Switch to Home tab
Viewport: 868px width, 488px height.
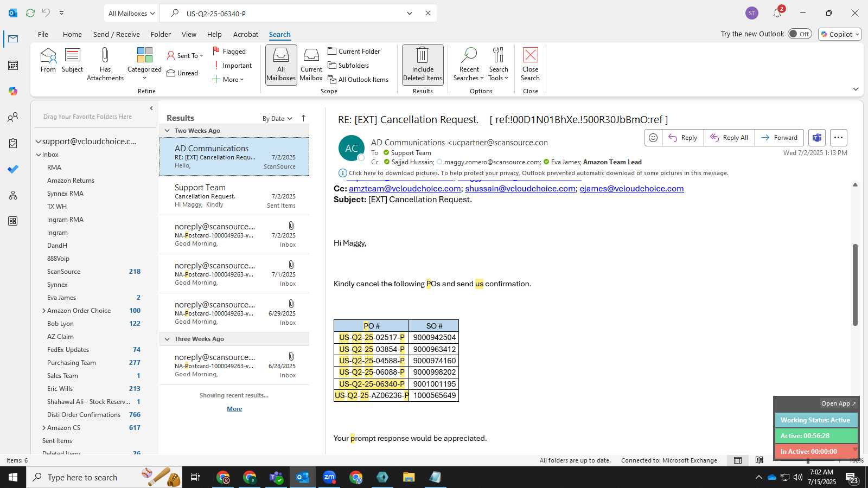(72, 34)
